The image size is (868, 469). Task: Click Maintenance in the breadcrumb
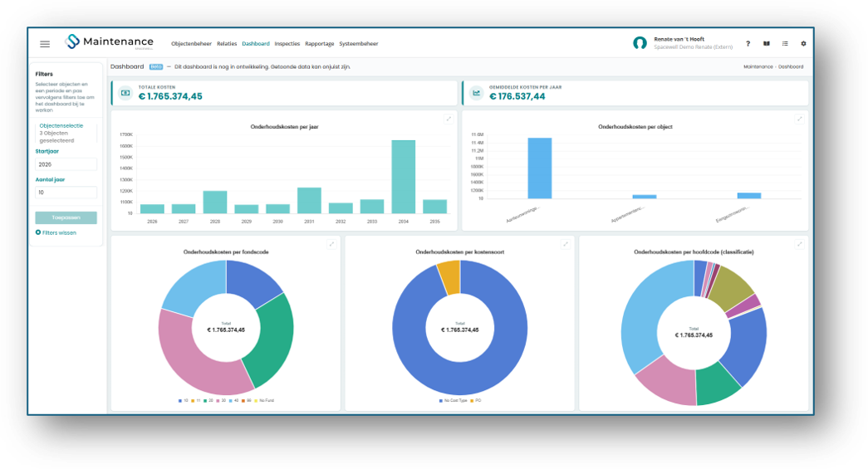[x=758, y=67]
